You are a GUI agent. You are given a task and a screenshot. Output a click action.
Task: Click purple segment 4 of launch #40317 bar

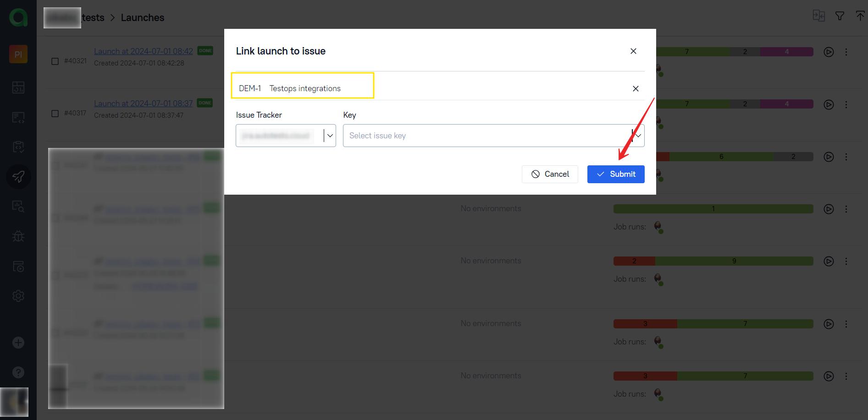(787, 104)
